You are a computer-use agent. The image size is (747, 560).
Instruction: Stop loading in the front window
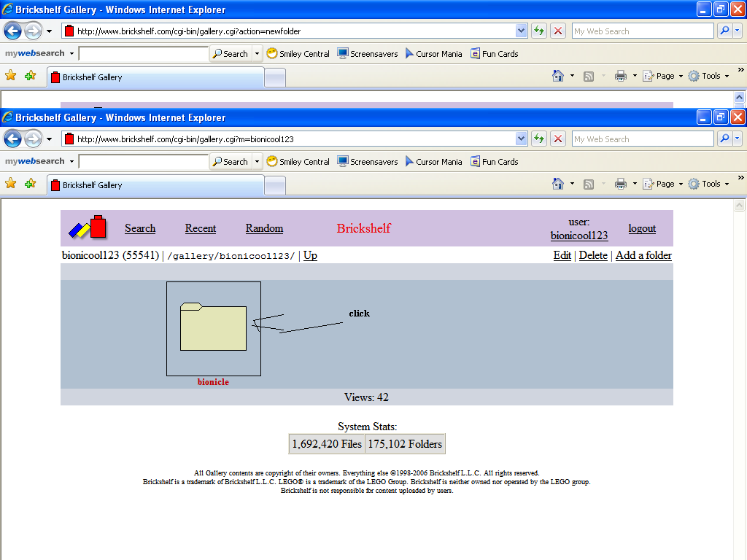[x=558, y=139]
